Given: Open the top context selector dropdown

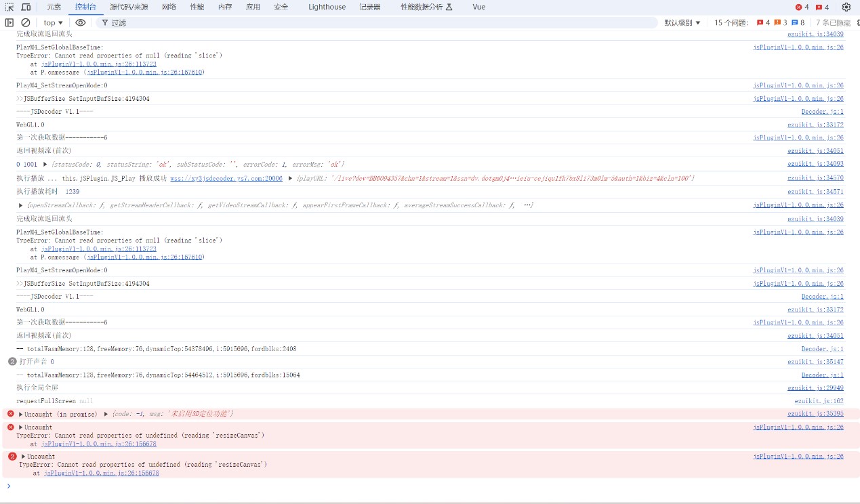Looking at the screenshot, I should 53,22.
